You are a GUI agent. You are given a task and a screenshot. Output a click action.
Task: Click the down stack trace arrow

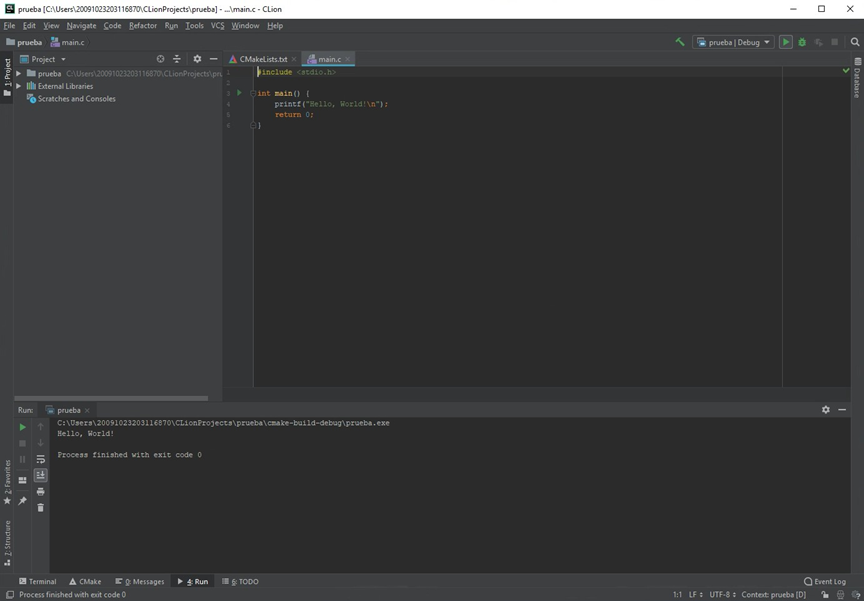(40, 443)
